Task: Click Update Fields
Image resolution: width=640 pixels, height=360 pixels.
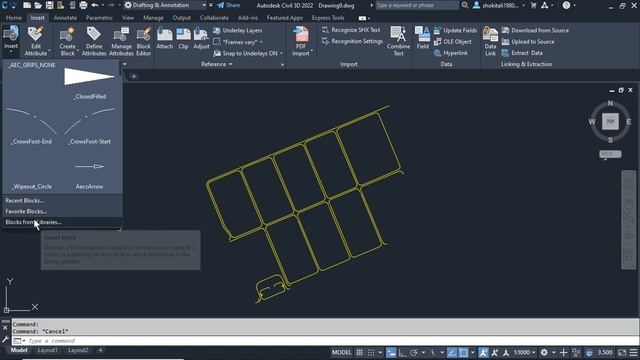Action: [x=455, y=30]
